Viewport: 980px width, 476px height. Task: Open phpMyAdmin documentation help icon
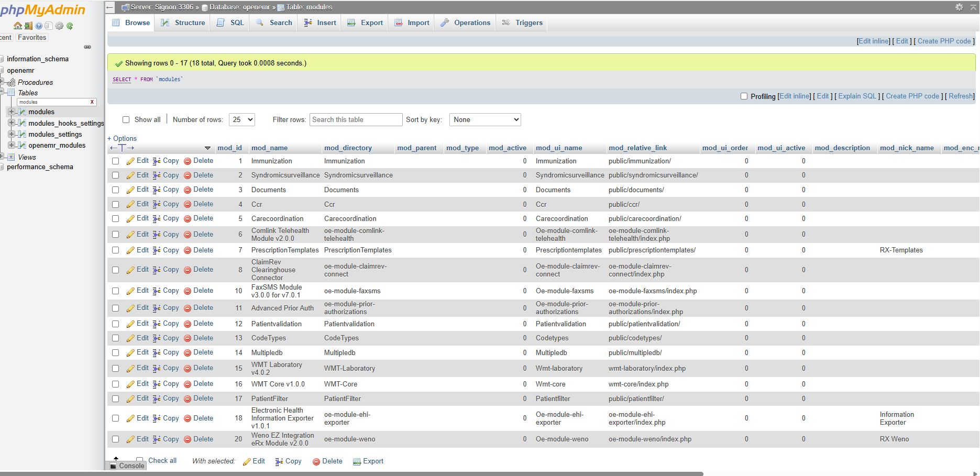tap(39, 26)
